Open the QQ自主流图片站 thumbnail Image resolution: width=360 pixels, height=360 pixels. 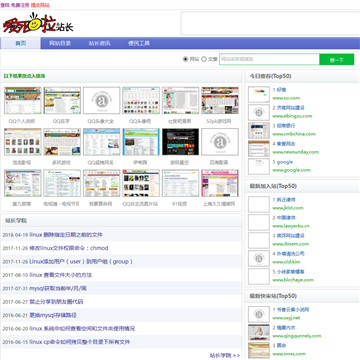pos(141,183)
